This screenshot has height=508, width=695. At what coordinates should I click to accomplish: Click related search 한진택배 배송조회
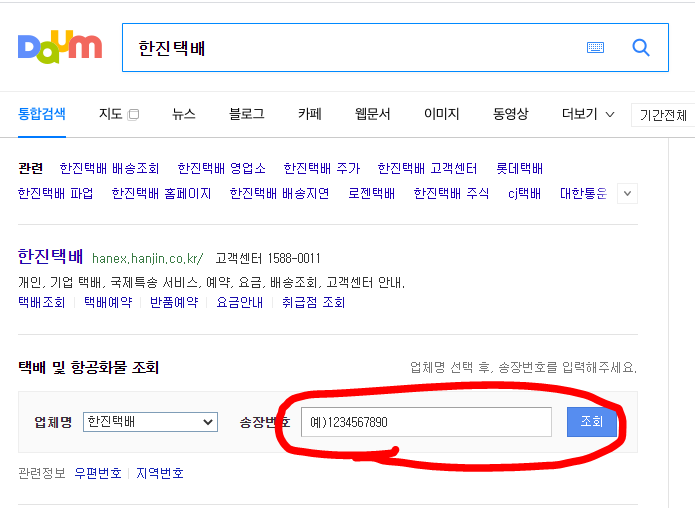[109, 168]
